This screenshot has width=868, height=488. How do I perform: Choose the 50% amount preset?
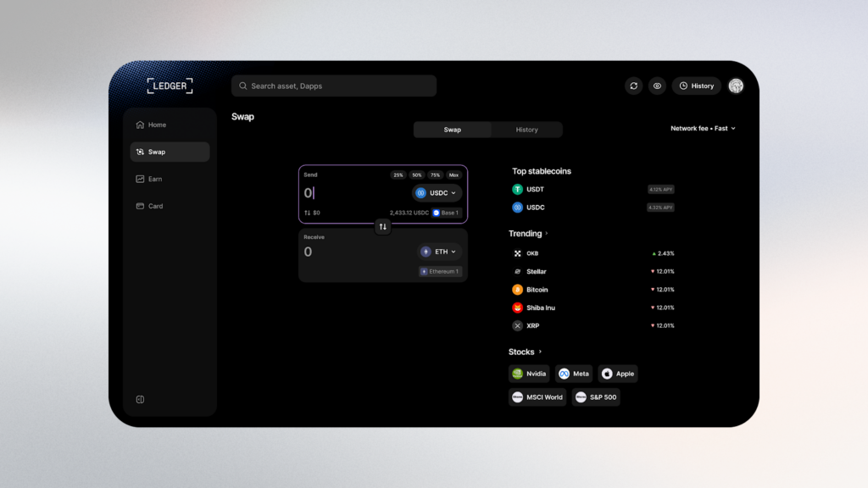[x=416, y=175]
